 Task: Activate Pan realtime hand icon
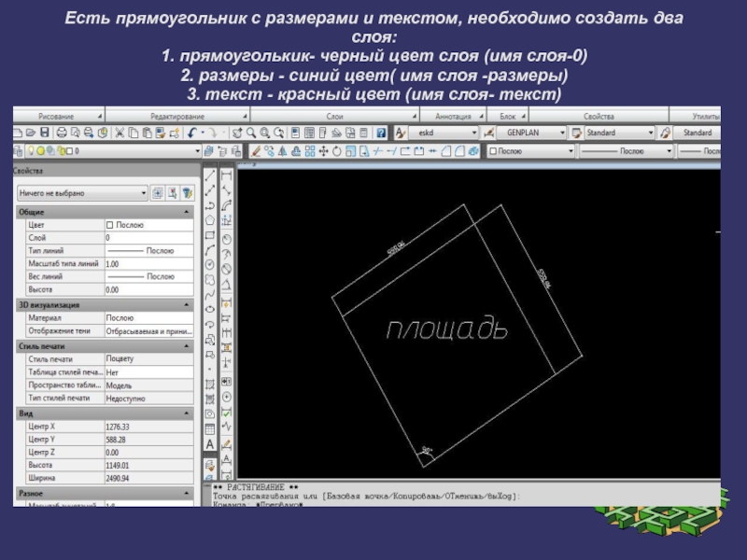(x=237, y=133)
